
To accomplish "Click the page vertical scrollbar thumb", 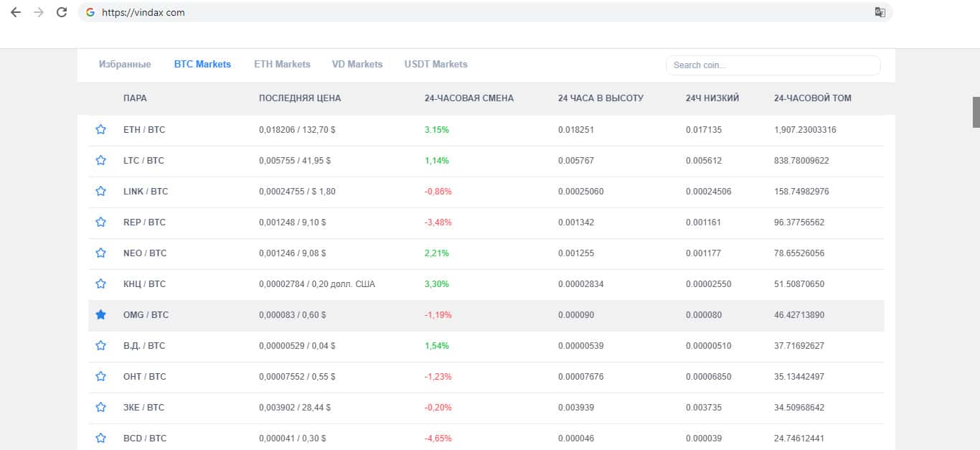I will tap(976, 111).
